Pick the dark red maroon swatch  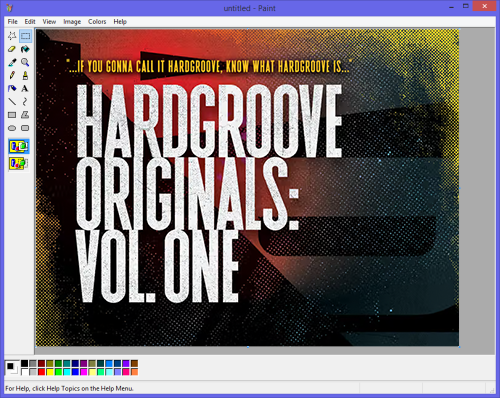click(41, 363)
